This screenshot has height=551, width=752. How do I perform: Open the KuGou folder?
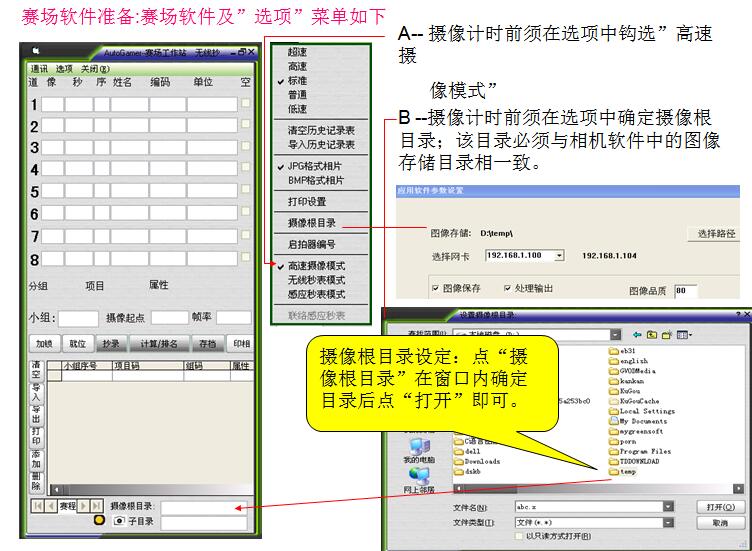pyautogui.click(x=624, y=391)
